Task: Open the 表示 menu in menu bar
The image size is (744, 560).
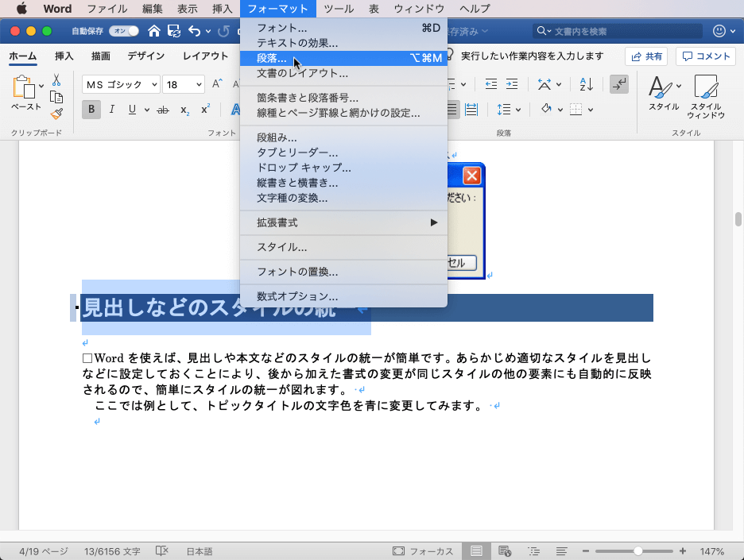Action: [188, 9]
